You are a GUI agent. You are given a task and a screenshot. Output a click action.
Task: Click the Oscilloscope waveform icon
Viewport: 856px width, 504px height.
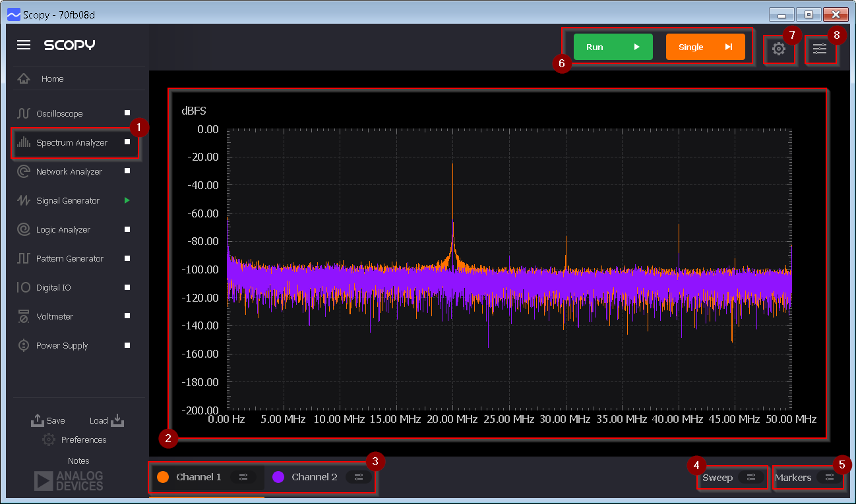[24, 113]
